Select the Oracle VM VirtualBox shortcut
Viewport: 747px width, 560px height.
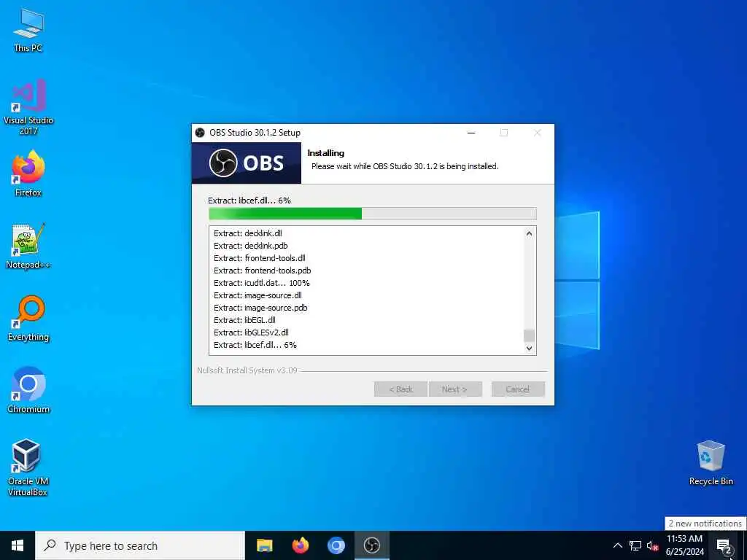(28, 467)
